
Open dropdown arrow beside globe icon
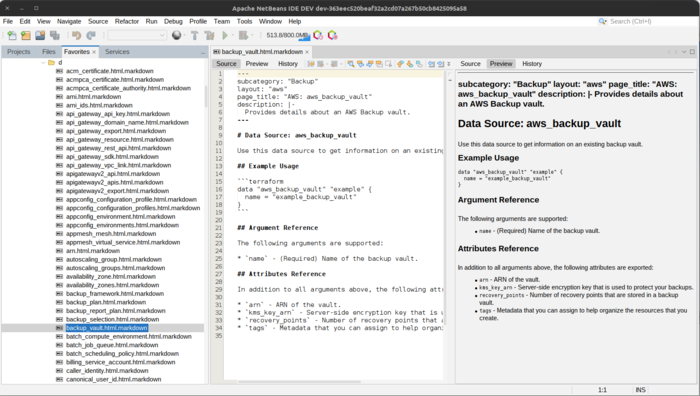tap(184, 35)
